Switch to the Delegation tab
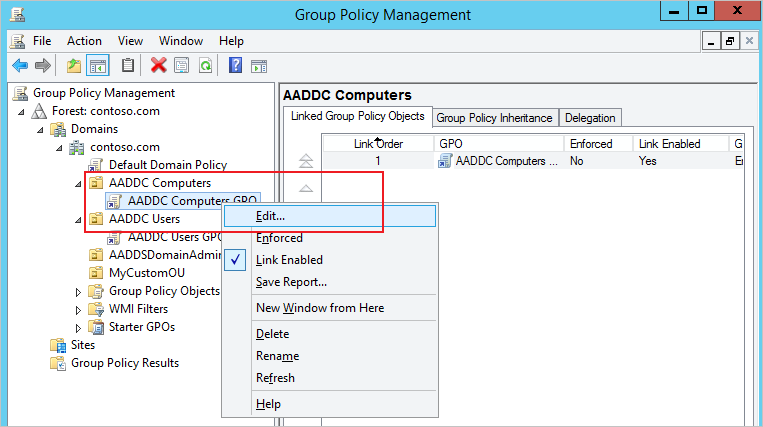This screenshot has height=427, width=763. click(x=590, y=118)
